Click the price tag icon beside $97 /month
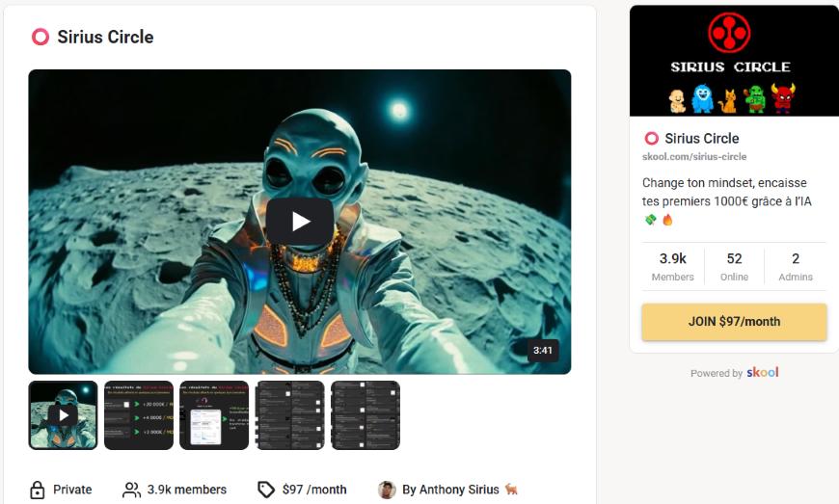839x504 pixels. pos(266,490)
